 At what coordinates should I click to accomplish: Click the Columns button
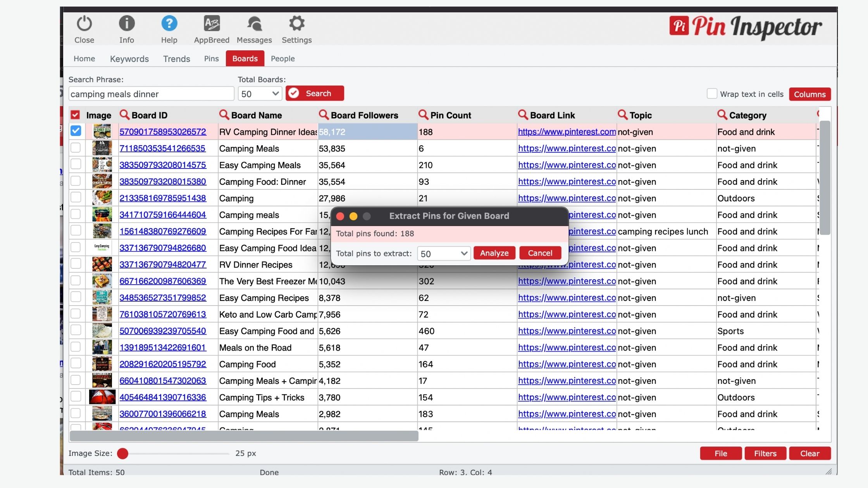click(x=810, y=94)
